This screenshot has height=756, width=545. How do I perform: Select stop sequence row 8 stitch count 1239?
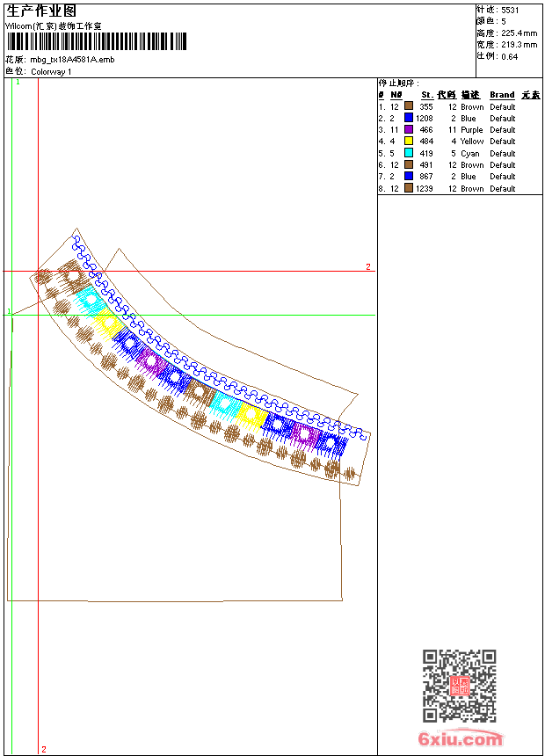pyautogui.click(x=425, y=188)
